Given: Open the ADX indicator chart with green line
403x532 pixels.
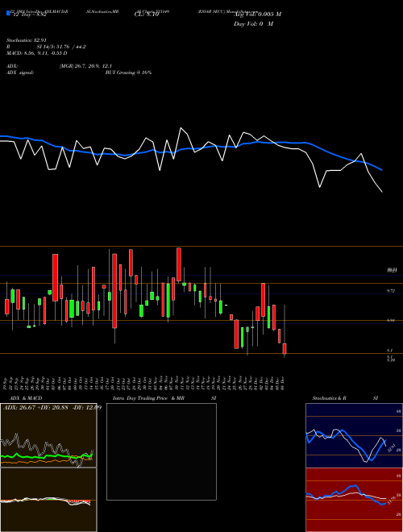Looking at the screenshot, I should pyautogui.click(x=48, y=435).
